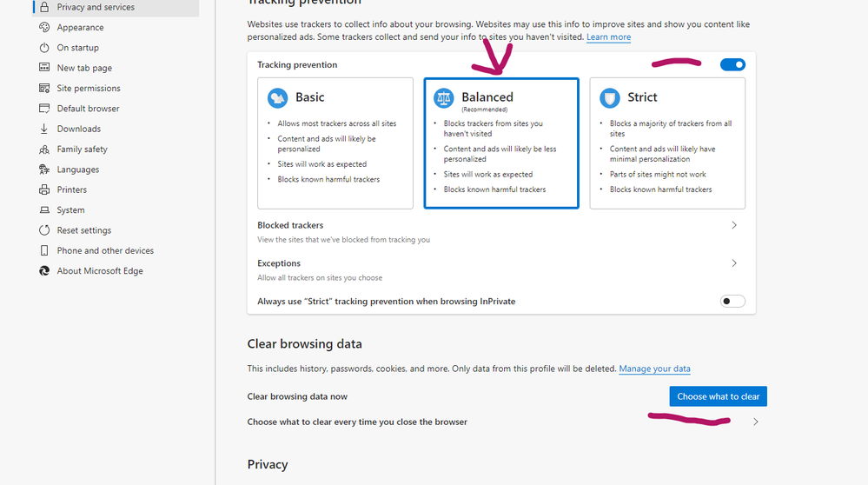Open clear-on-close options chevron
Image resolution: width=868 pixels, height=485 pixels.
[756, 422]
